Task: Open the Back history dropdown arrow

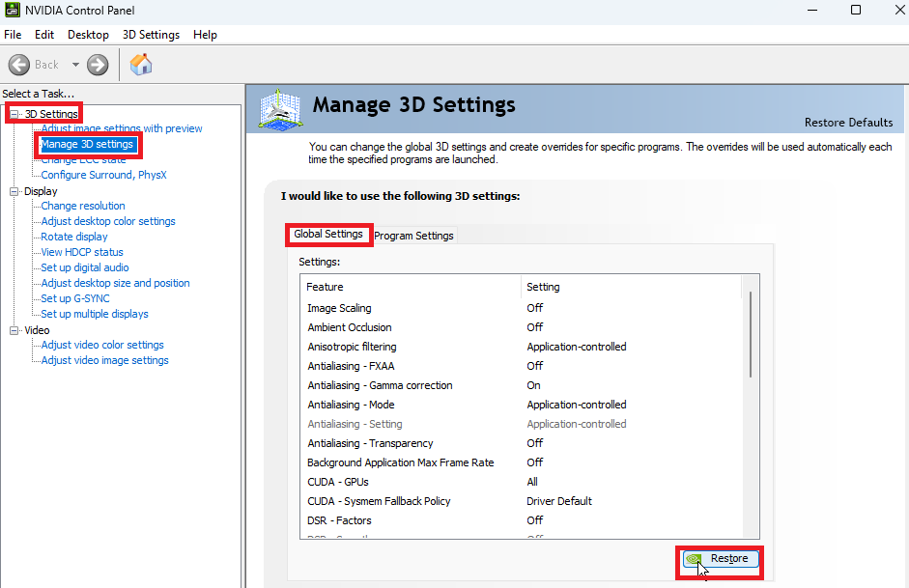Action: (75, 65)
